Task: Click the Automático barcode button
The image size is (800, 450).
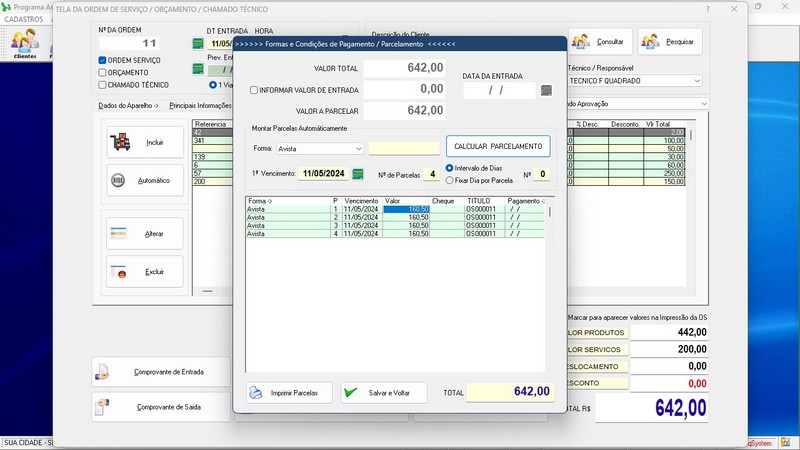Action: click(x=145, y=181)
